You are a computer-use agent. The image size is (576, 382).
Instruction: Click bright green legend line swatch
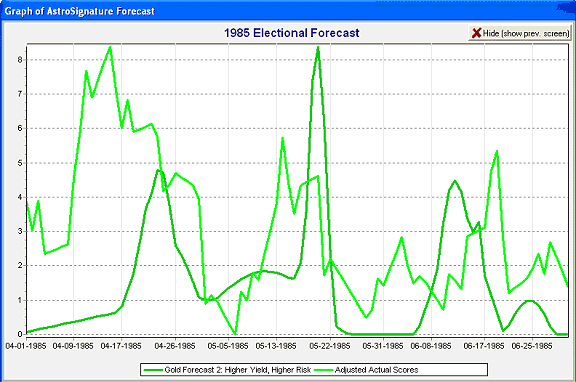click(x=324, y=370)
